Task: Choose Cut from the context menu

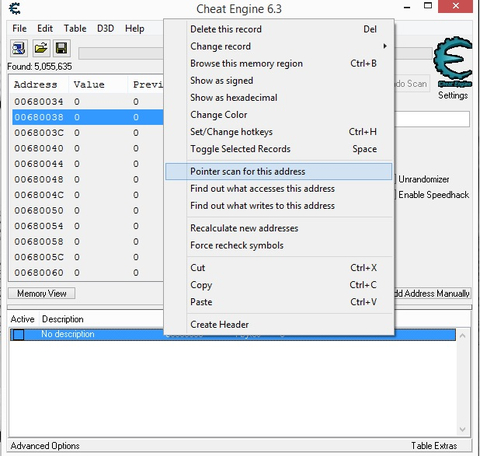Action: 279,268
